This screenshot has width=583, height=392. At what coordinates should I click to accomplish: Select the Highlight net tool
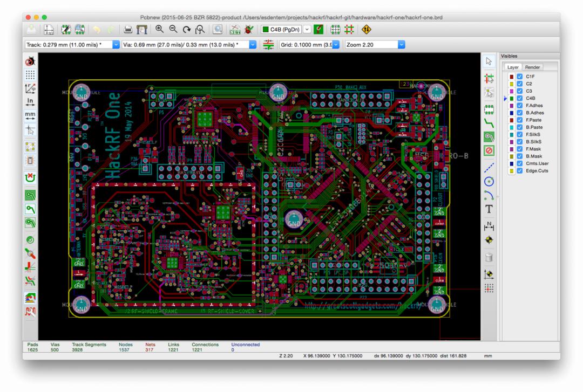click(489, 78)
